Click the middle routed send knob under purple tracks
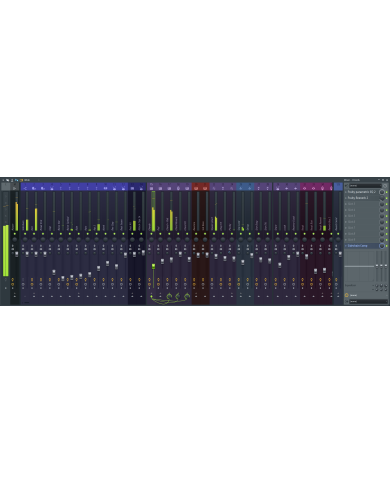Image resolution: width=390 pixels, height=484 pixels. click(x=178, y=296)
